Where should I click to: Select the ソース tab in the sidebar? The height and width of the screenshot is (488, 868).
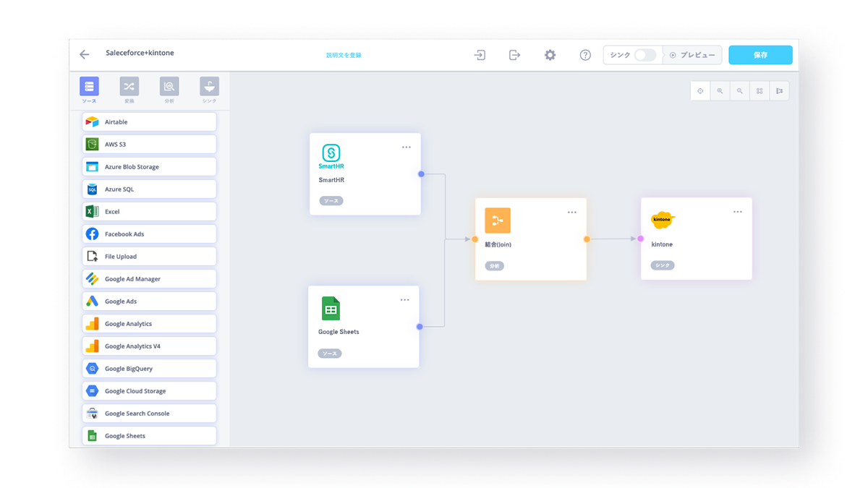tap(89, 90)
